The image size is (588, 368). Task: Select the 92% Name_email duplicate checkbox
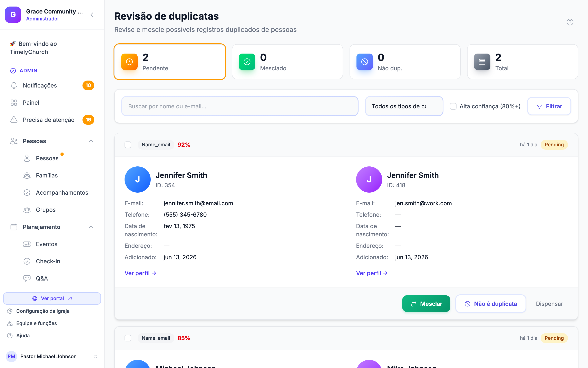click(128, 145)
